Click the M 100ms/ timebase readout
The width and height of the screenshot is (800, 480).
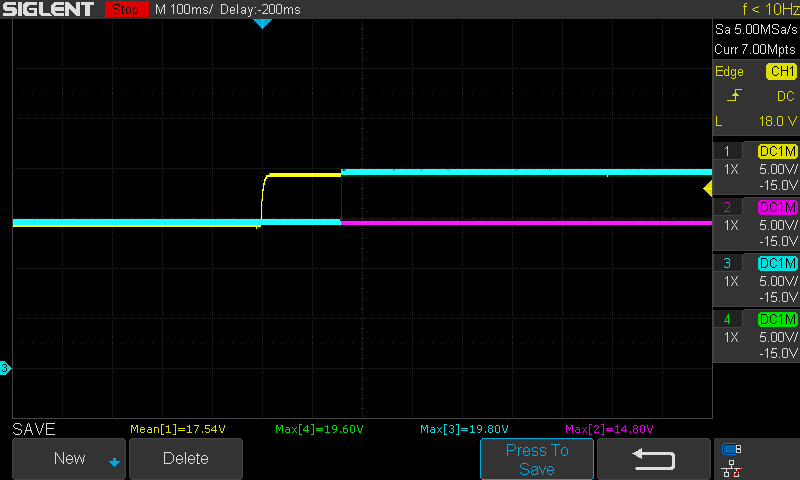click(184, 10)
